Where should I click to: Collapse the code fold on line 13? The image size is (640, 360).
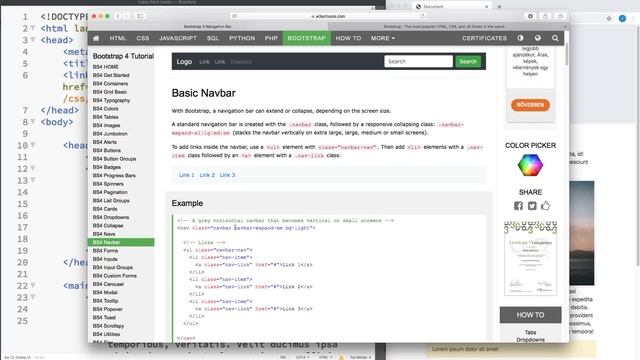33,180
